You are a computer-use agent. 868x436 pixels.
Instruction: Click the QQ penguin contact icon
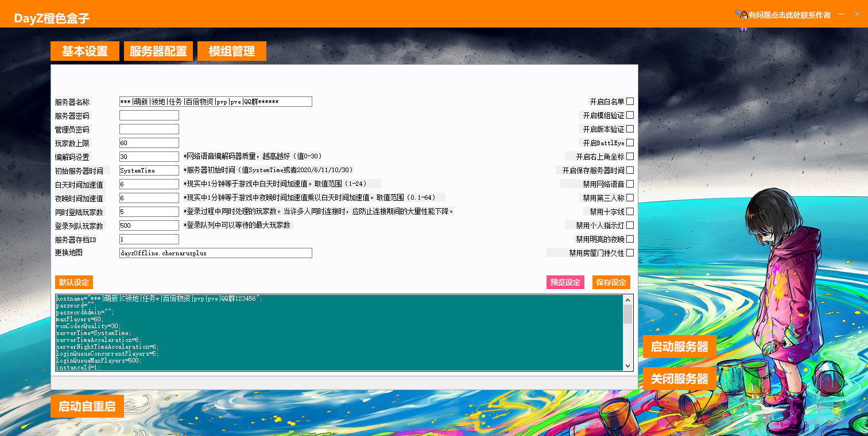[x=743, y=14]
